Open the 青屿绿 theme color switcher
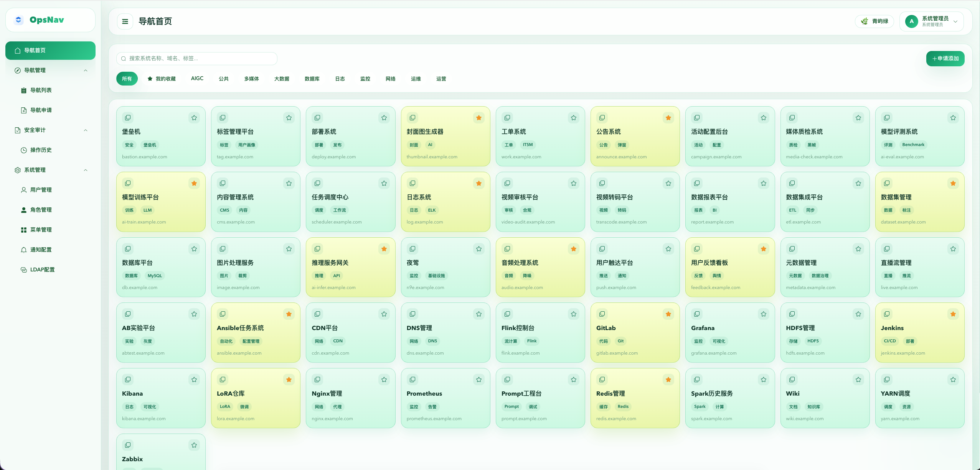Screen dimensions: 980x470 coord(874,21)
